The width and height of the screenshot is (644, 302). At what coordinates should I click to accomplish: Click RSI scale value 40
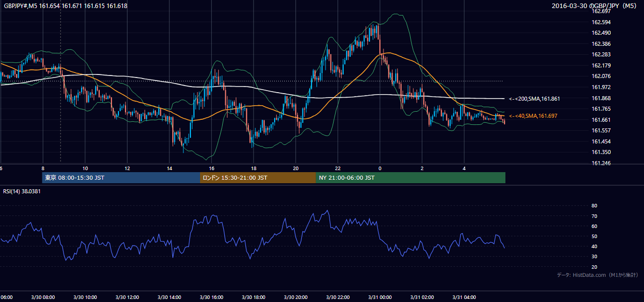(x=594, y=246)
